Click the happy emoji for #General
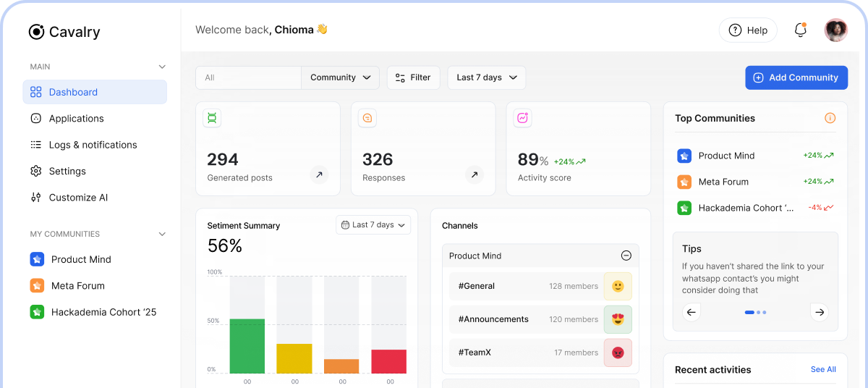Viewport: 868px width, 388px height. (x=618, y=286)
